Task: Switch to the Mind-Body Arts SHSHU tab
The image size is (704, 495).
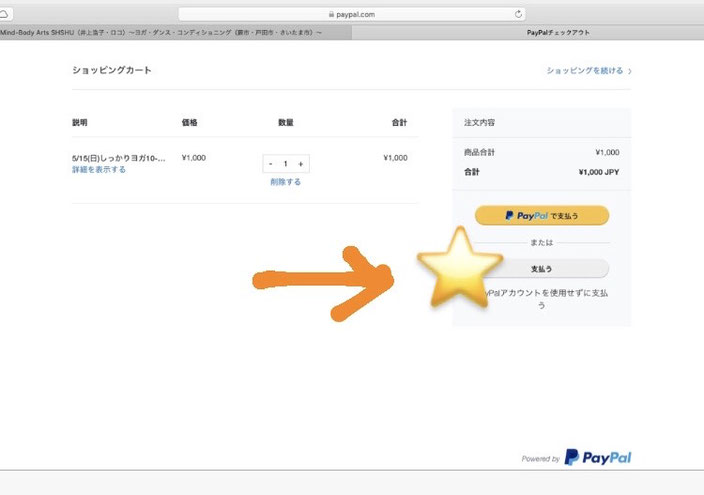Action: tap(176, 32)
